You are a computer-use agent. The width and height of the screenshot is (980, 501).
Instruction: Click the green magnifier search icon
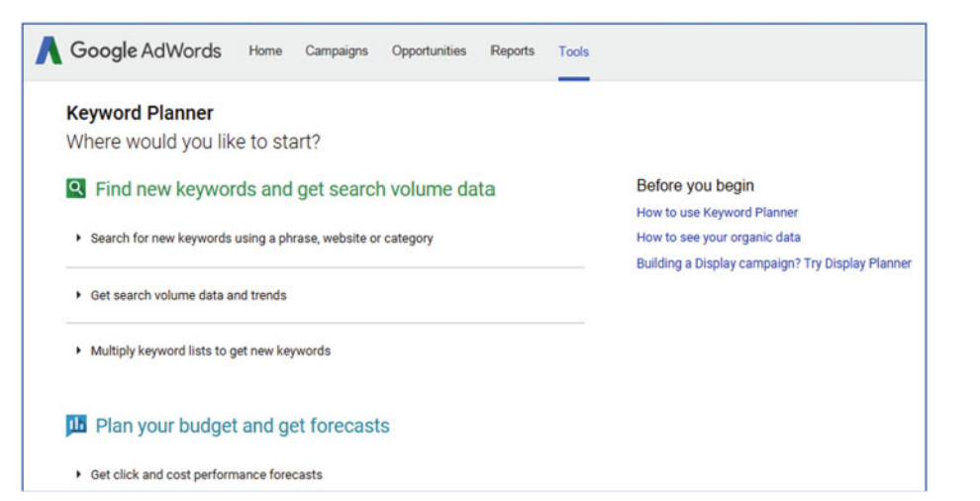75,188
